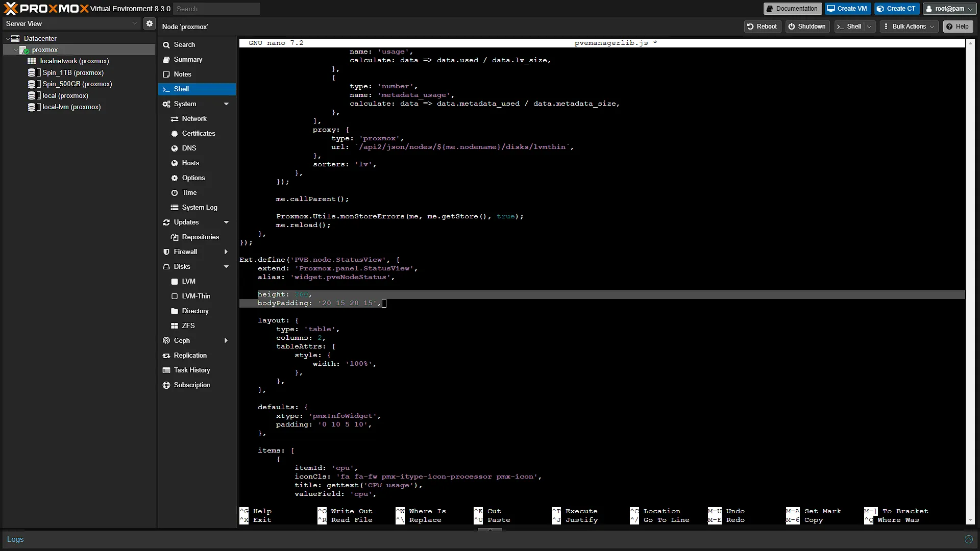Collapse the Updates section arrow
980x551 pixels.
coord(226,222)
